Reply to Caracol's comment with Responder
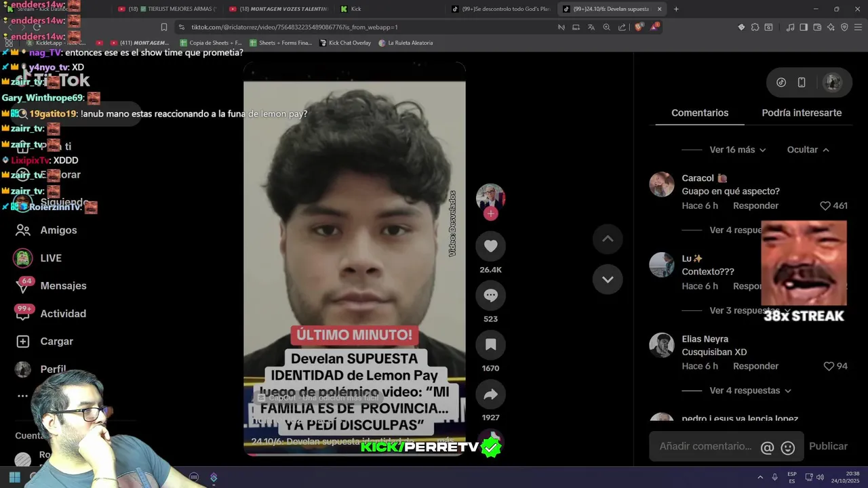The height and width of the screenshot is (488, 868). 755,205
